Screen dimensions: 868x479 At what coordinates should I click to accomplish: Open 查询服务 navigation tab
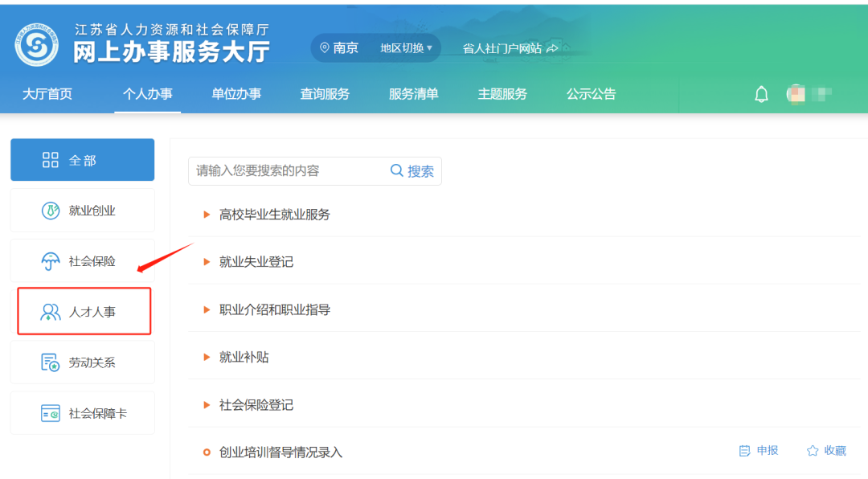[x=325, y=94]
